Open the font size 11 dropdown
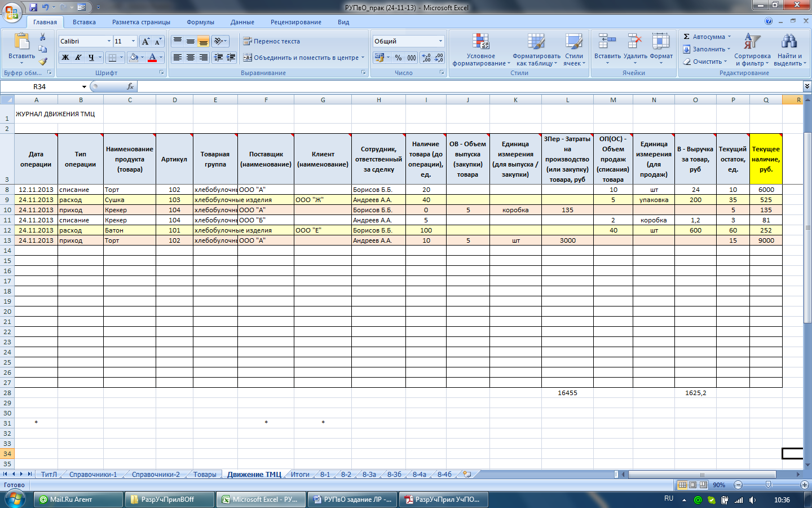This screenshot has width=812, height=508. coord(133,41)
